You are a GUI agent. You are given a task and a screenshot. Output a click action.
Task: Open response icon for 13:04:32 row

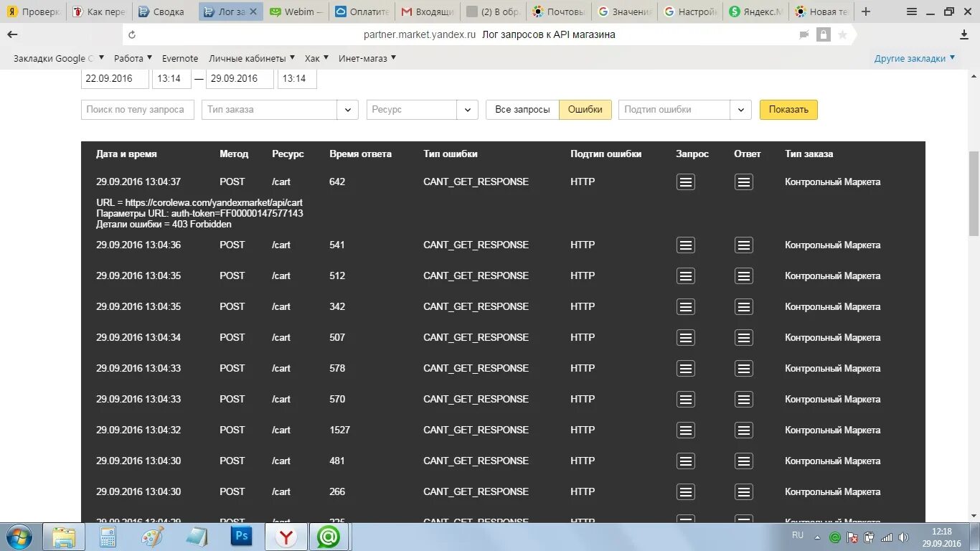[x=744, y=430]
